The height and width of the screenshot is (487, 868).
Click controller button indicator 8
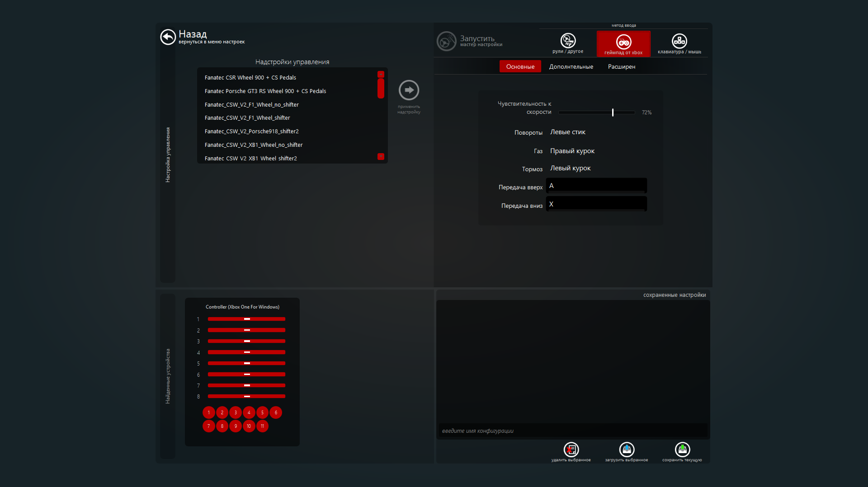pos(222,426)
